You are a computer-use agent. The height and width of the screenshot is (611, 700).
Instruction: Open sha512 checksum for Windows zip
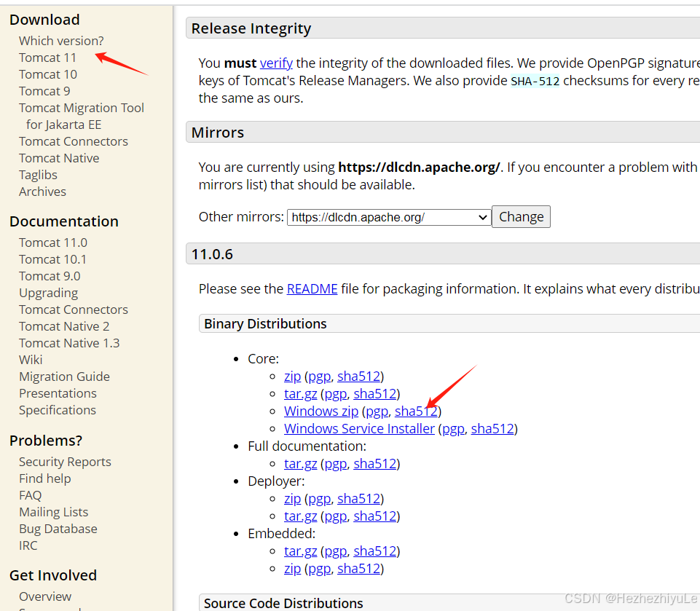pos(416,411)
